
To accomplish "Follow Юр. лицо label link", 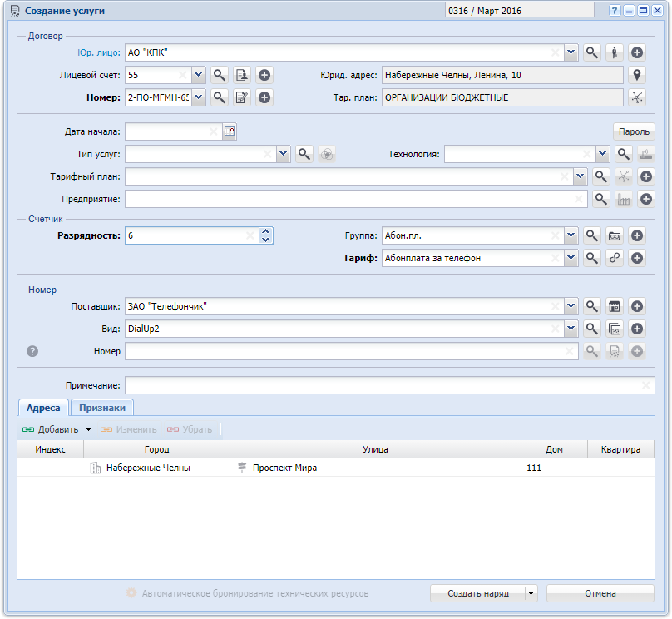I will point(99,52).
